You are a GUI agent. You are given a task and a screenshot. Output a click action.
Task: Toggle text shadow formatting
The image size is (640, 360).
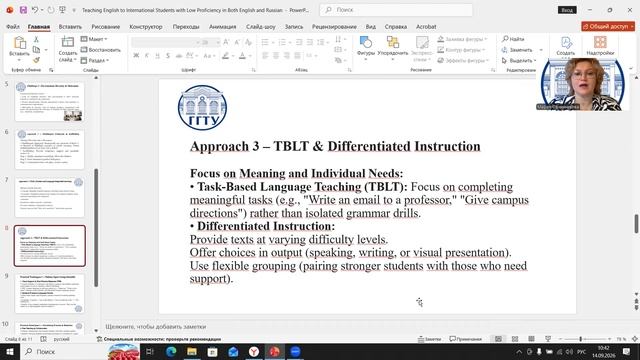click(x=178, y=56)
